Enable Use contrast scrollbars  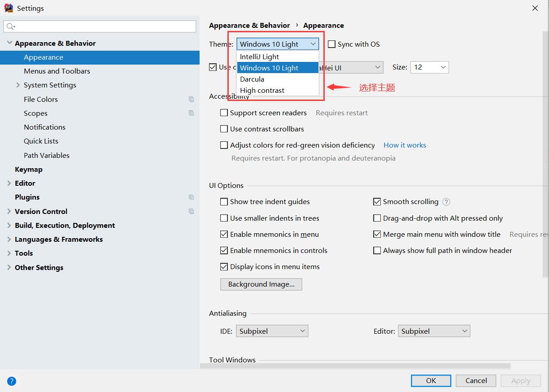tap(224, 129)
